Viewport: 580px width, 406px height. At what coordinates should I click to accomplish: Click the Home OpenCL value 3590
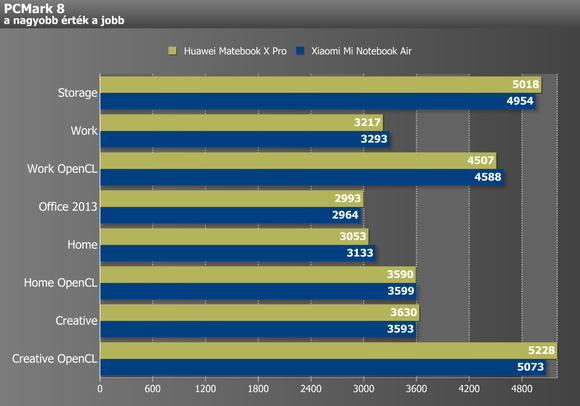400,274
